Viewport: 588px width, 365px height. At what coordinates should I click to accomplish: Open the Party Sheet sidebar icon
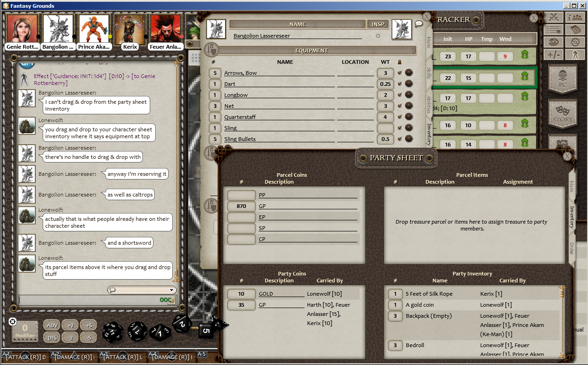(574, 17)
